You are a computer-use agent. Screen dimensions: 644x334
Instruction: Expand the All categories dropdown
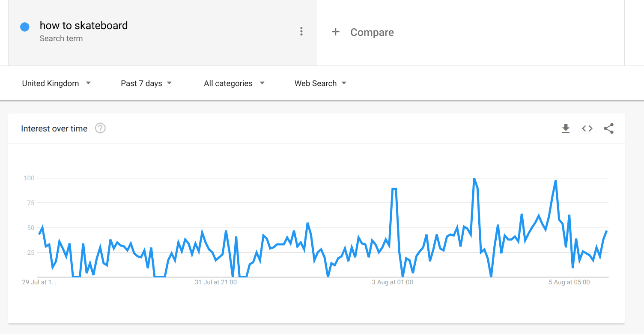234,83
